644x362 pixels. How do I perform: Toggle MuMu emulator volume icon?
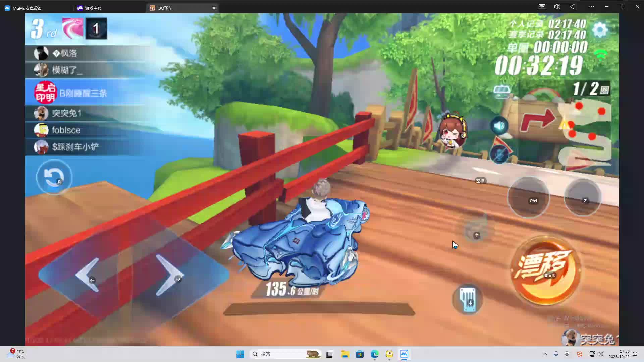(x=557, y=7)
